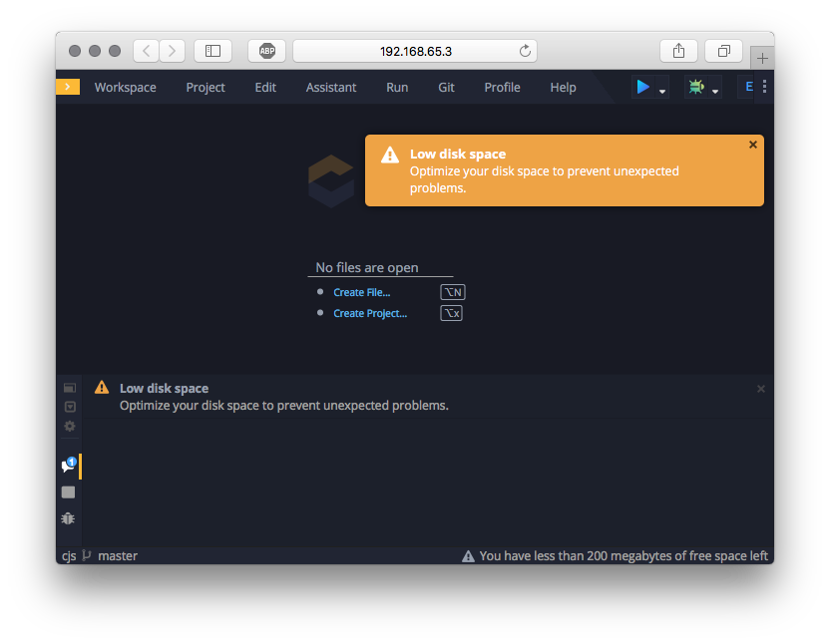Run the project with the blue play button

coord(643,87)
